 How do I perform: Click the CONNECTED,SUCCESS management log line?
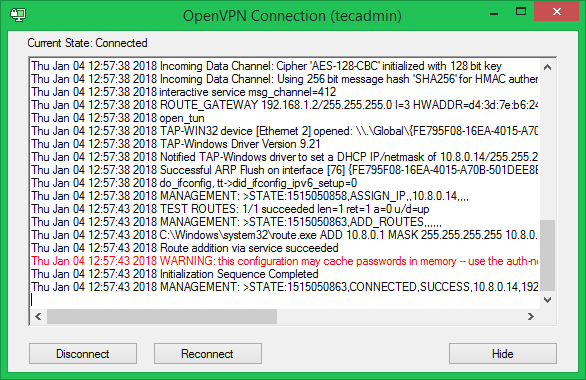(x=284, y=287)
